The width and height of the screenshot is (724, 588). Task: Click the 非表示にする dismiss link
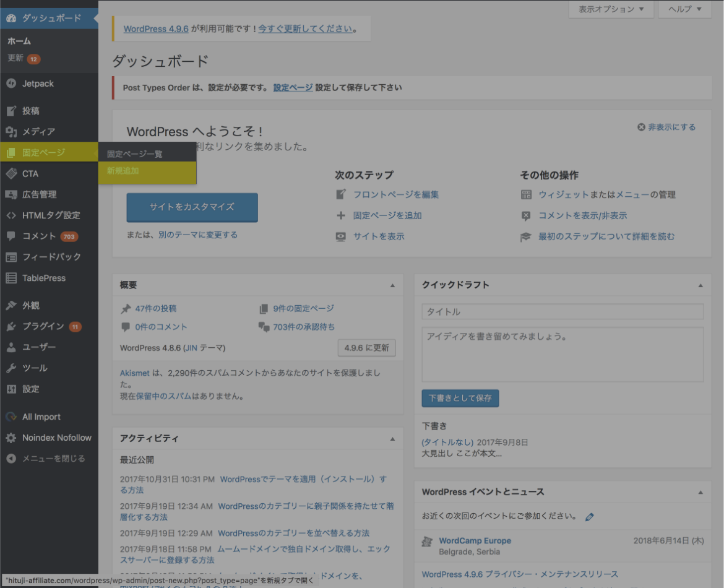pos(672,127)
